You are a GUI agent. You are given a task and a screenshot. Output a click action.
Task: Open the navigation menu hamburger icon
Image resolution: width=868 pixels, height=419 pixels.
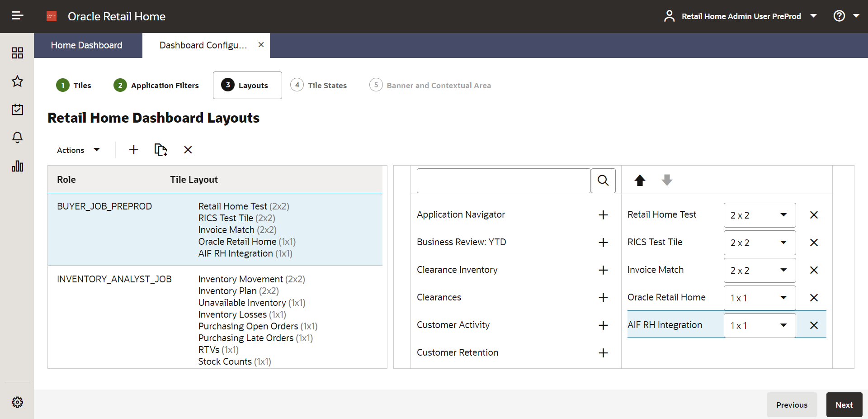tap(17, 15)
